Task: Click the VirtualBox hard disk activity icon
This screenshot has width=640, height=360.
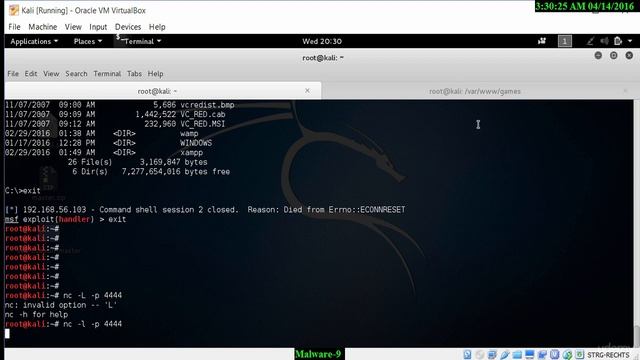Action: coord(467,355)
